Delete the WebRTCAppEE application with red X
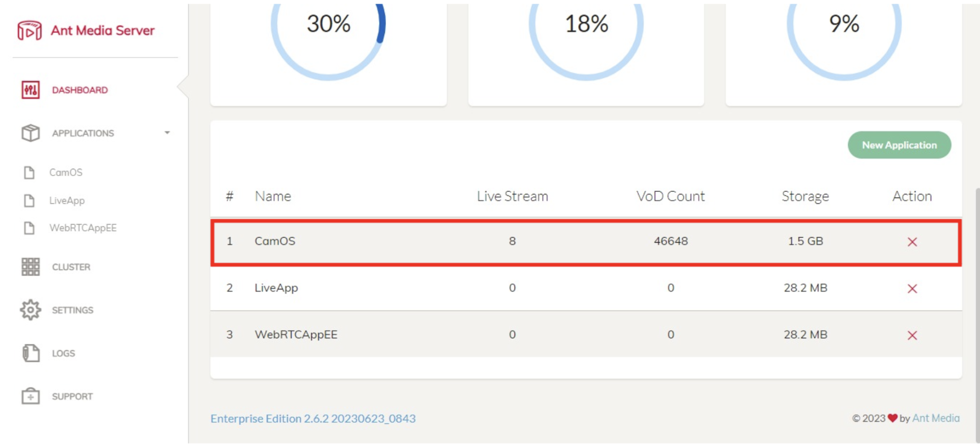980x447 pixels. click(912, 335)
